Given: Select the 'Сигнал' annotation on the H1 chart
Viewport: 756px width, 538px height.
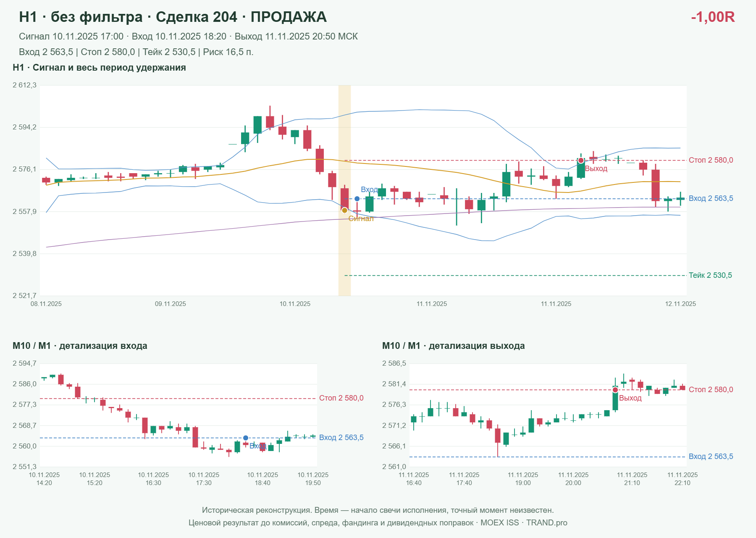Looking at the screenshot, I should pos(361,219).
